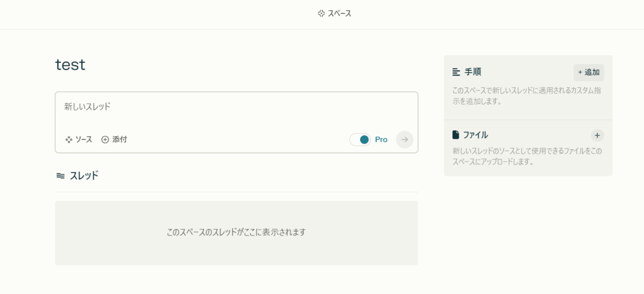644x294 pixels.
Task: Select the 添付 attach label
Action: (x=120, y=139)
